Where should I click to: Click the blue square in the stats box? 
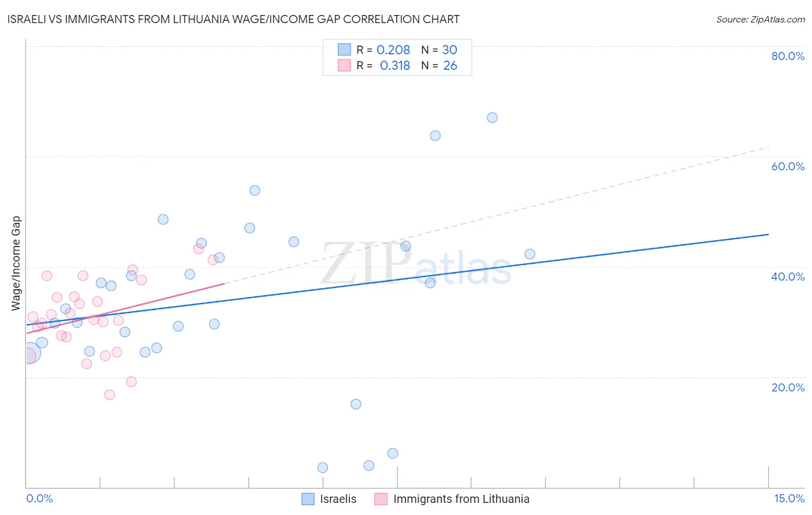pos(345,50)
